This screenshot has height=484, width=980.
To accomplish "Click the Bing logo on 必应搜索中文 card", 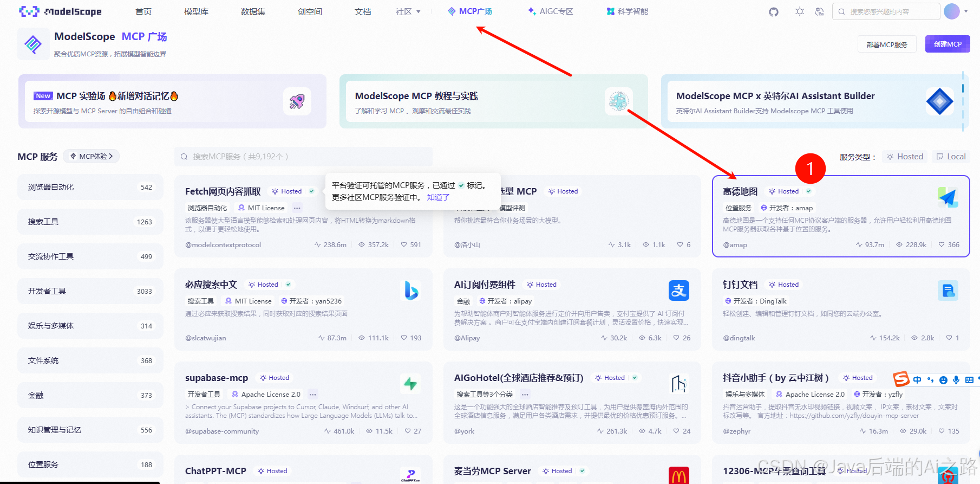I will pos(411,291).
